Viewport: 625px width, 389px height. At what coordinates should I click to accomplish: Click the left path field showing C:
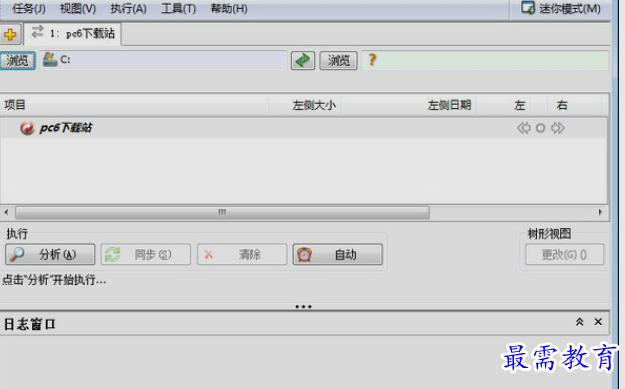click(163, 60)
